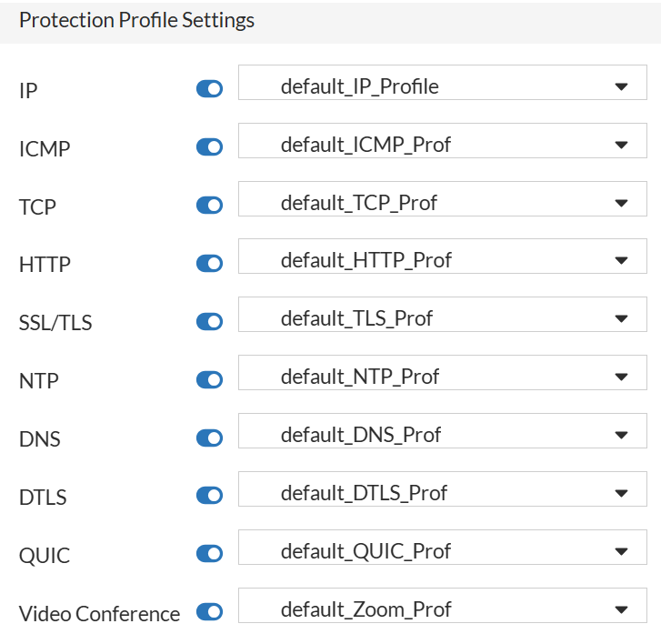Viewport: 661px width, 644px height.
Task: Toggle the Video Conference profile switch
Action: tap(209, 612)
